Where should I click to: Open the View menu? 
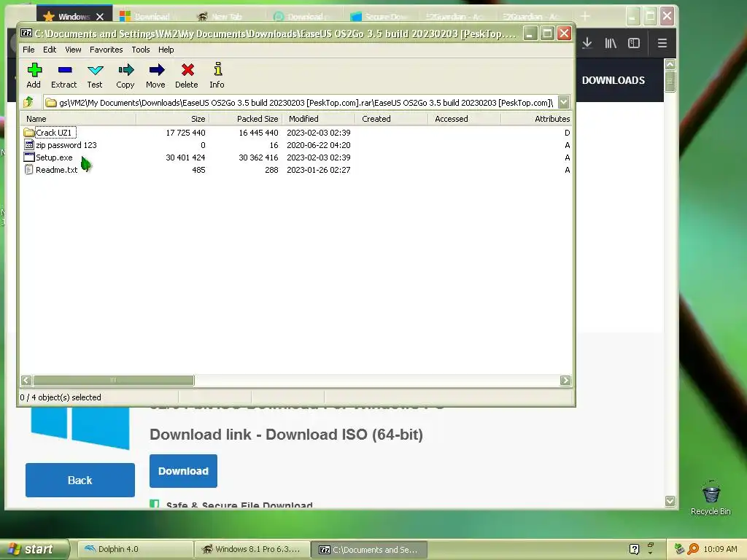click(73, 50)
